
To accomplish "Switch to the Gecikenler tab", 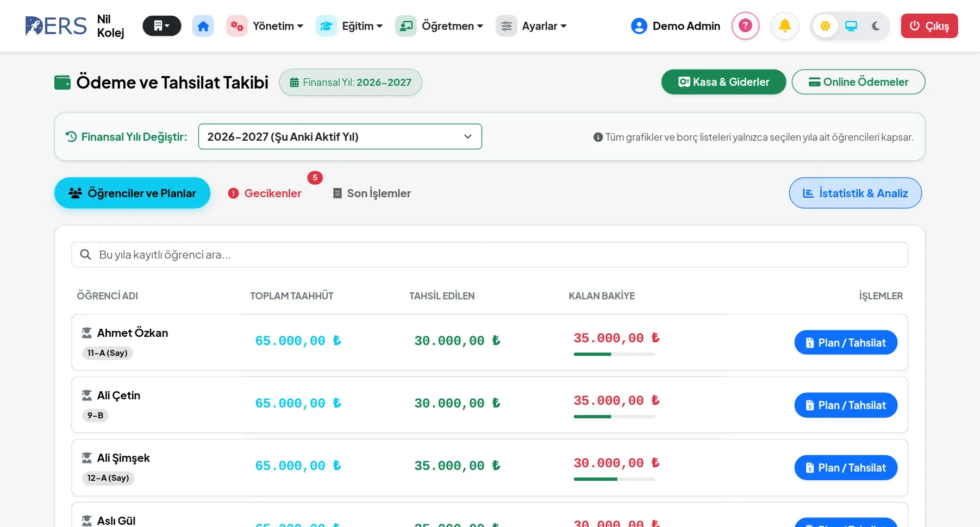I will click(x=265, y=193).
